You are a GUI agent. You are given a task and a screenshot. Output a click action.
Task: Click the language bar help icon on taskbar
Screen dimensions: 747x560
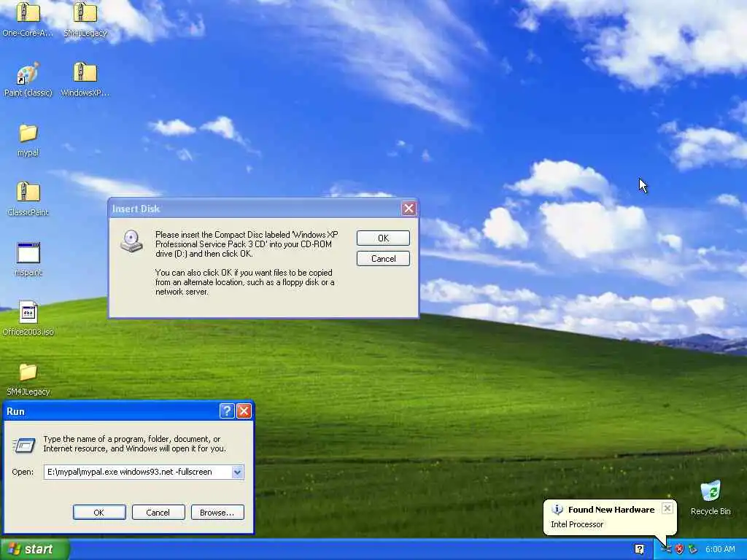(x=639, y=549)
